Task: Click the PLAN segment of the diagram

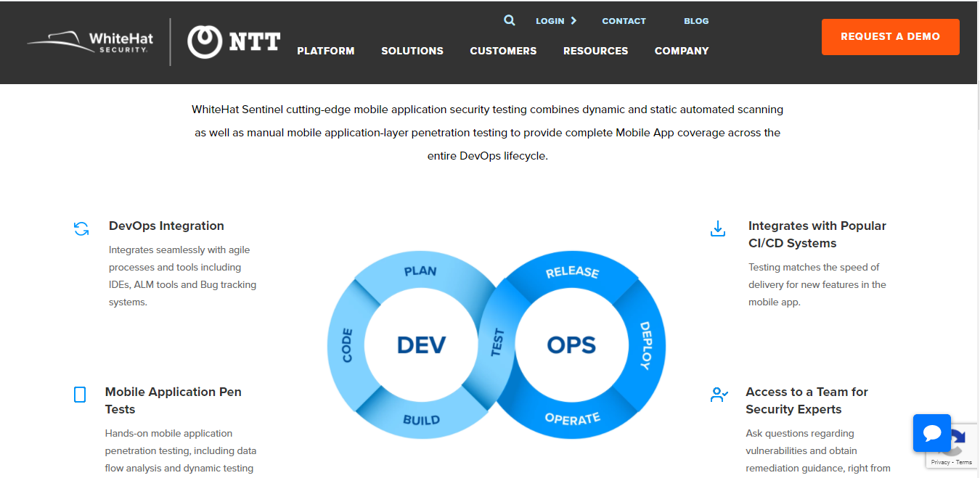Action: (420, 271)
